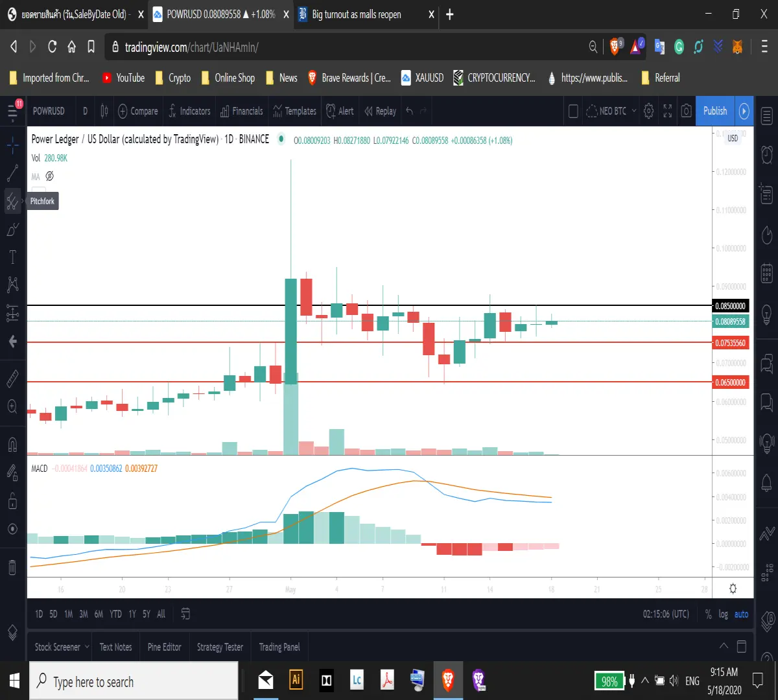Toggle auto scale mode

coord(741,614)
